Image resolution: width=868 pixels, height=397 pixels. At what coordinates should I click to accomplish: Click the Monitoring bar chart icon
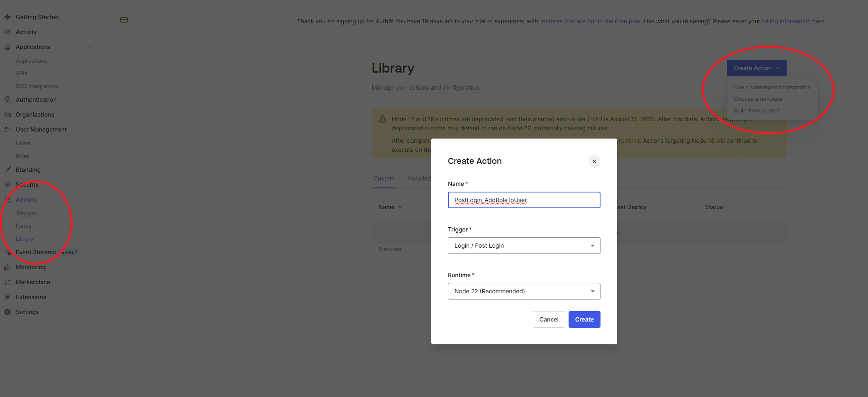tap(7, 267)
